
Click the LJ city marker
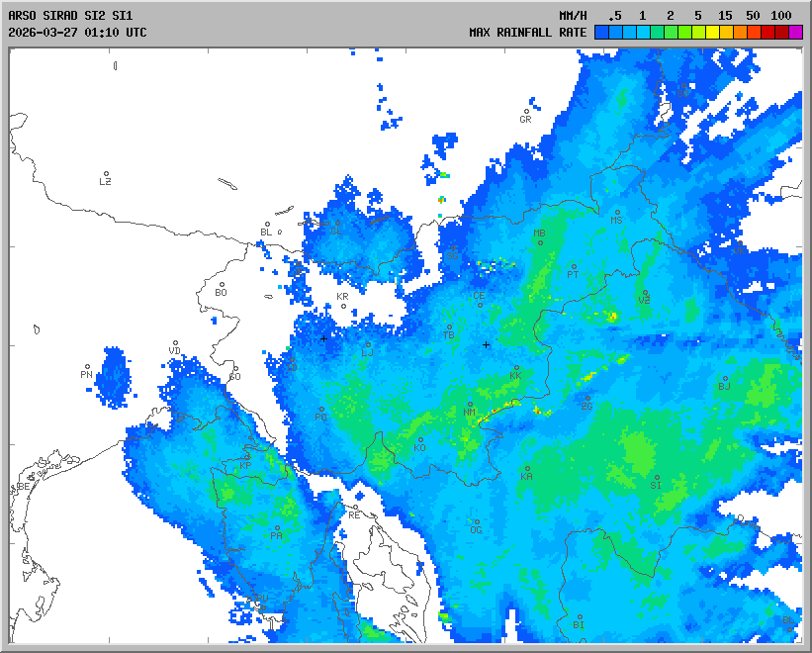pos(368,345)
